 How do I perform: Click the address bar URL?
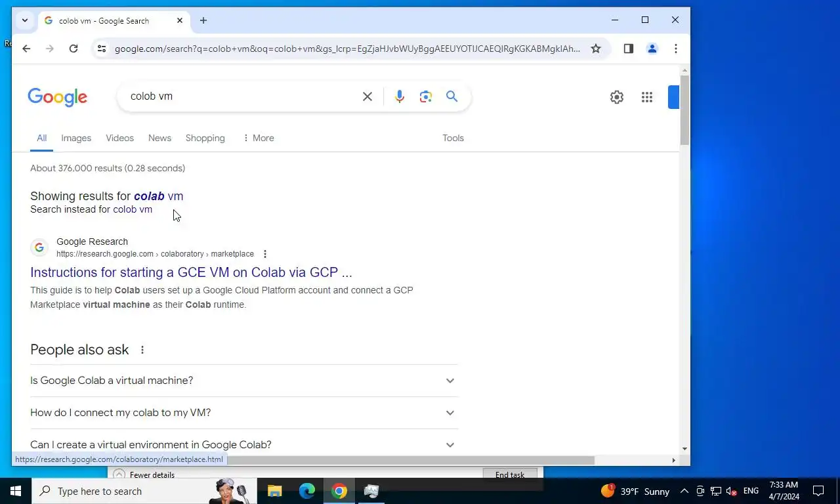[x=347, y=49]
